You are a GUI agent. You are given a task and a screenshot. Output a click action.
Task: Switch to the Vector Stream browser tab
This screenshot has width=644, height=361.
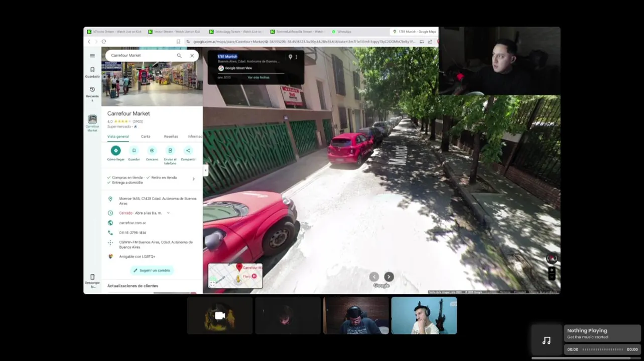coord(175,32)
